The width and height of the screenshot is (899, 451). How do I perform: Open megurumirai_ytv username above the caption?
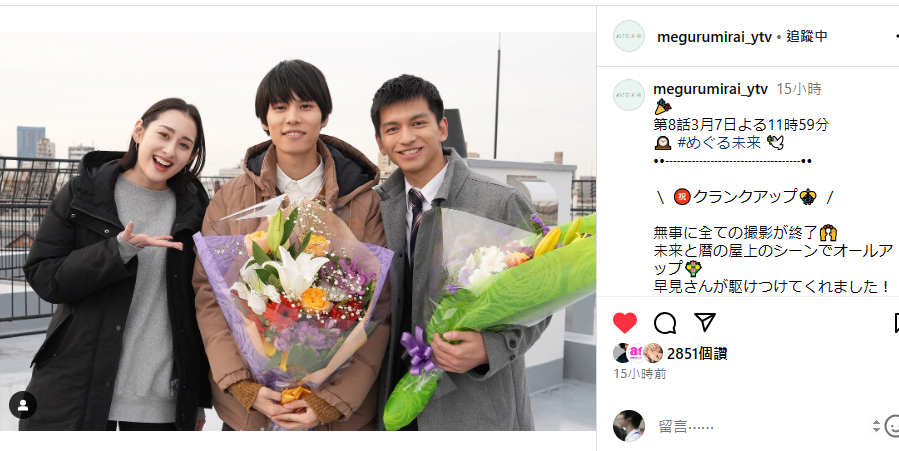click(710, 89)
